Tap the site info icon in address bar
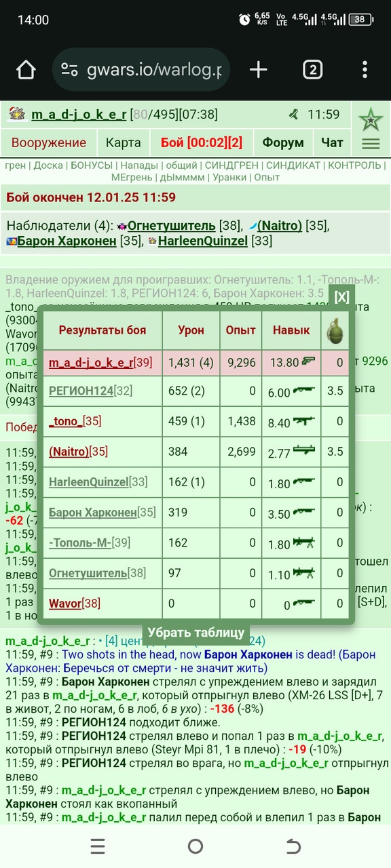The width and height of the screenshot is (391, 868). (x=69, y=69)
